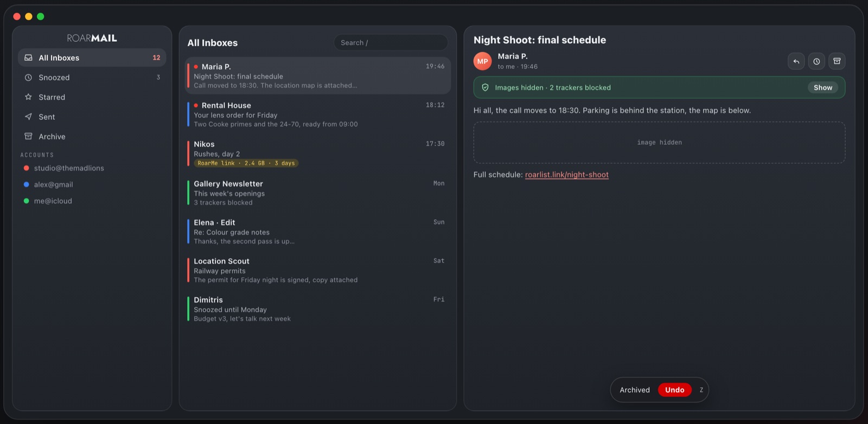The width and height of the screenshot is (868, 424).
Task: Click the Z shortcut hint beside Undo
Action: click(x=701, y=390)
